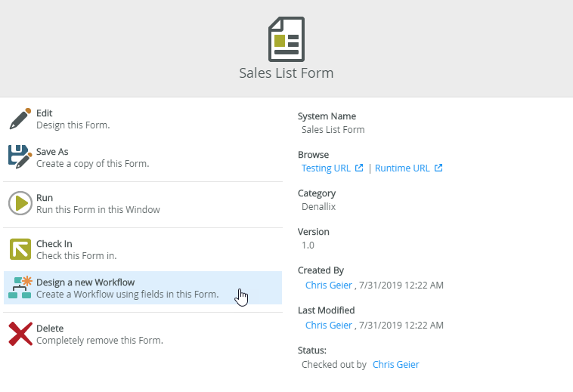Screen dimensions: 573x392
Task: Click the Edit pencil icon
Action: pos(20,119)
